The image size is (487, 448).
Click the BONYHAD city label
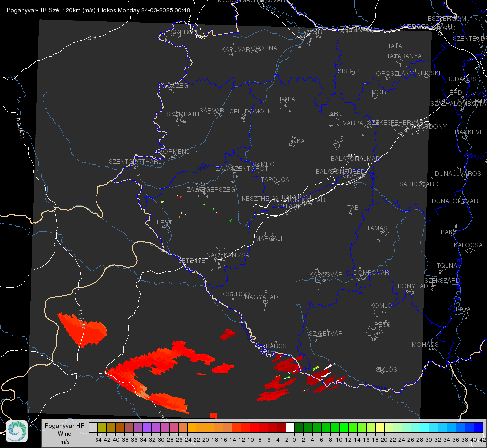point(413,286)
